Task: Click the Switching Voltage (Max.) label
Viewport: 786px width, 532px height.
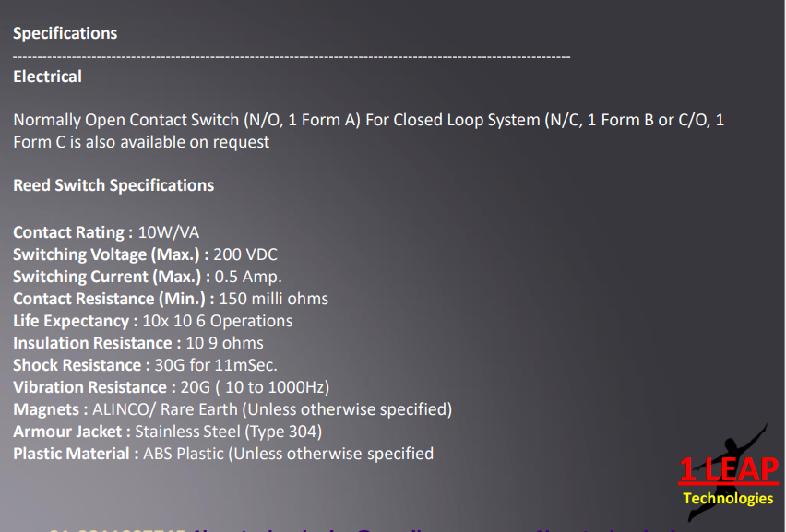Action: tap(107, 254)
